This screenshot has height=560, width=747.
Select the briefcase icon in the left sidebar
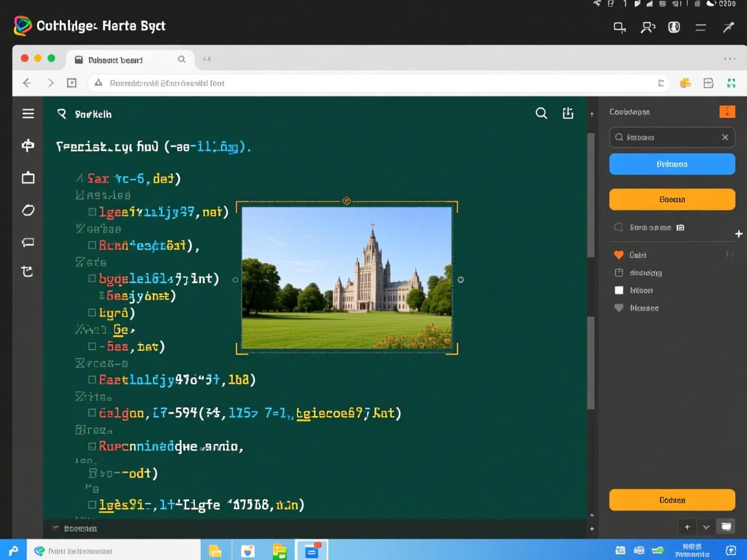(x=28, y=178)
